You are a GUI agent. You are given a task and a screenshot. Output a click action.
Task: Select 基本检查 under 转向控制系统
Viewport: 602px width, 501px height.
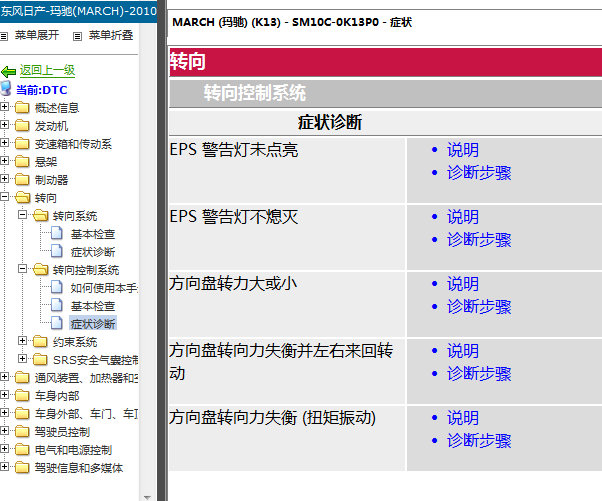(x=93, y=306)
